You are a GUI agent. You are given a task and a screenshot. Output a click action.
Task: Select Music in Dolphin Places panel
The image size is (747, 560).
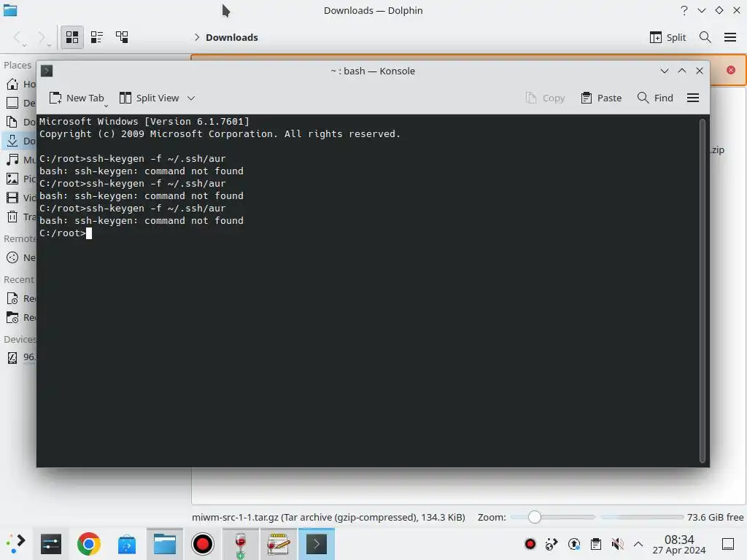(20, 160)
